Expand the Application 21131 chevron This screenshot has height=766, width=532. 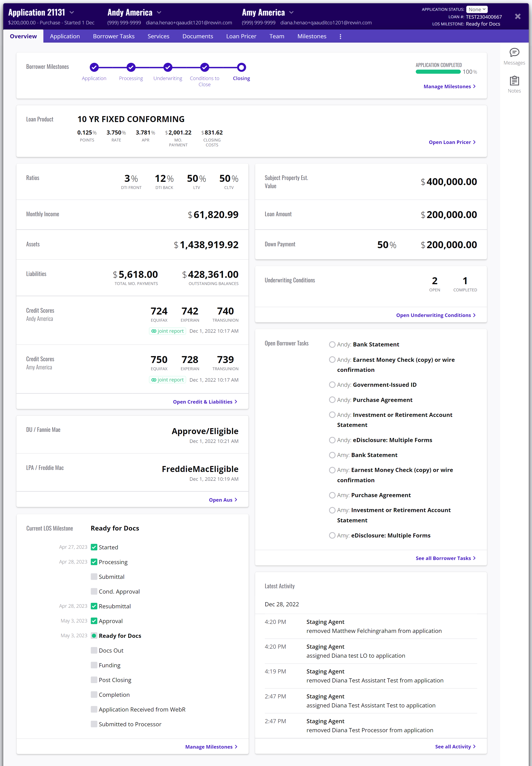point(72,13)
